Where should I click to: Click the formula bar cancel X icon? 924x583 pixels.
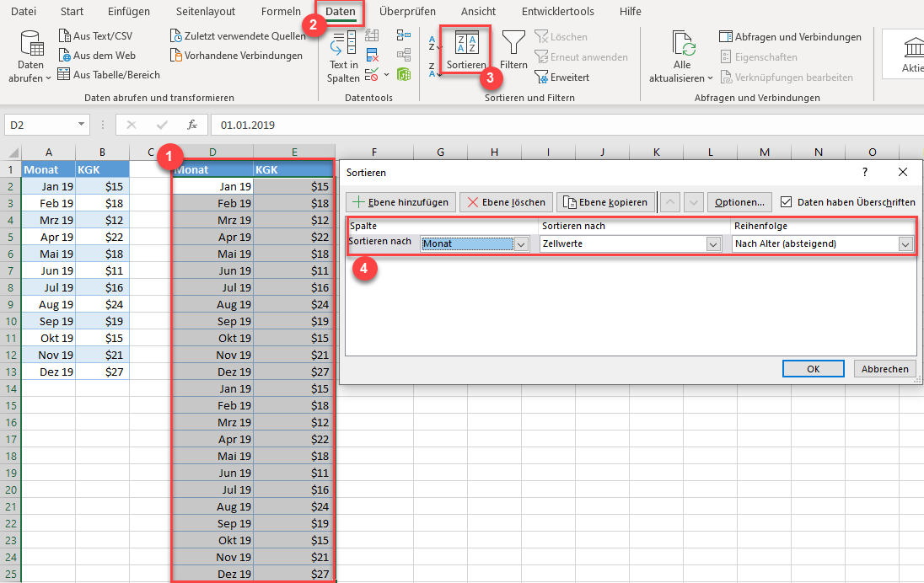pos(132,125)
